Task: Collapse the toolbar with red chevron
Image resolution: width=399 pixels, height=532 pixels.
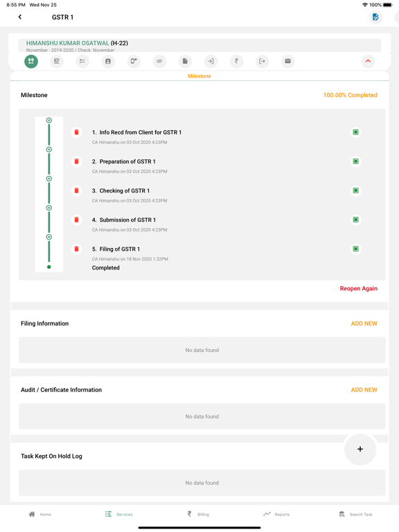Action: pos(368,61)
